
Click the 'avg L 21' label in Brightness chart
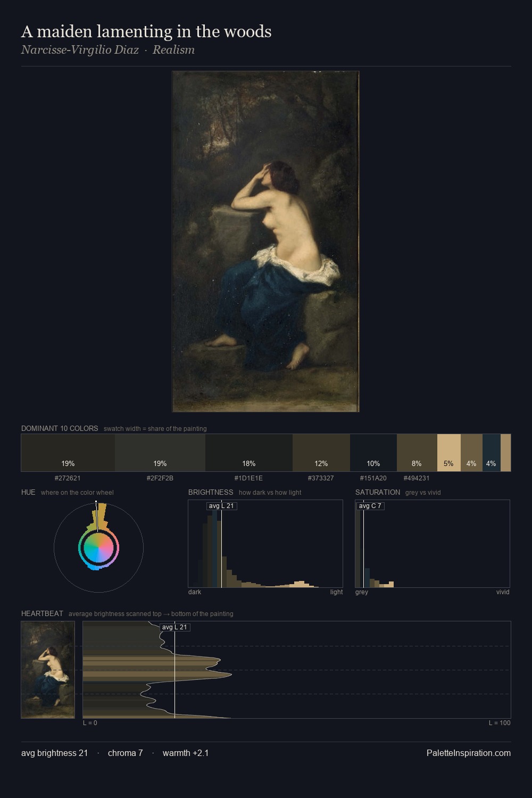pyautogui.click(x=221, y=506)
